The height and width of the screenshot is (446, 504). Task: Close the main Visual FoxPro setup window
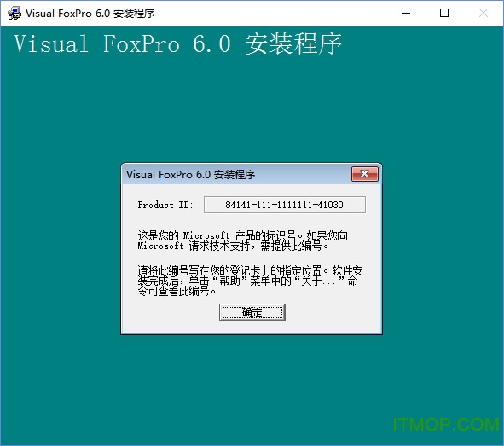pyautogui.click(x=484, y=13)
